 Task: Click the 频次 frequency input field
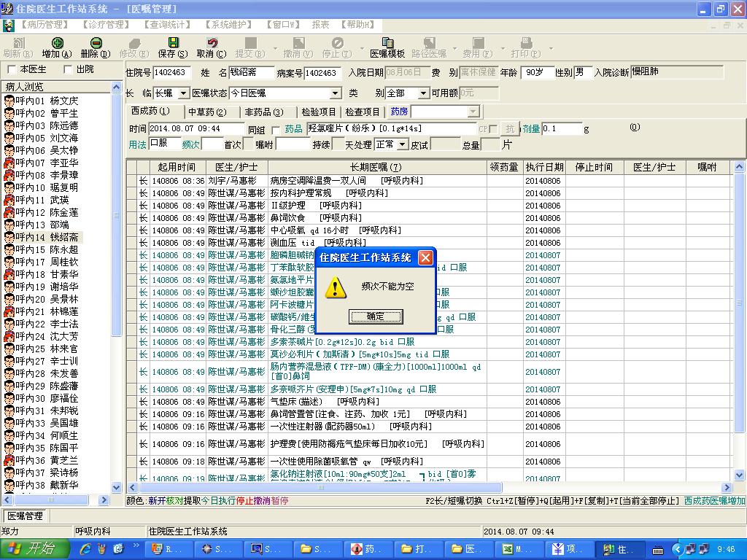tap(212, 144)
